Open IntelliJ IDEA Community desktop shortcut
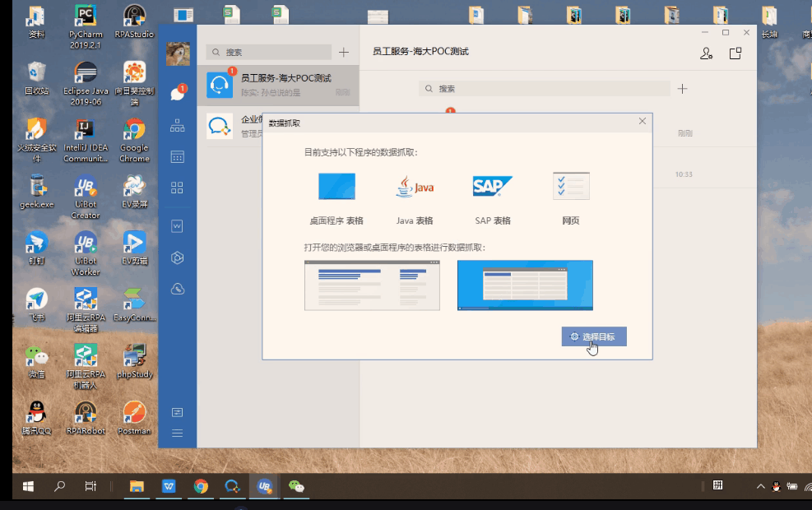812x510 pixels. click(x=86, y=141)
